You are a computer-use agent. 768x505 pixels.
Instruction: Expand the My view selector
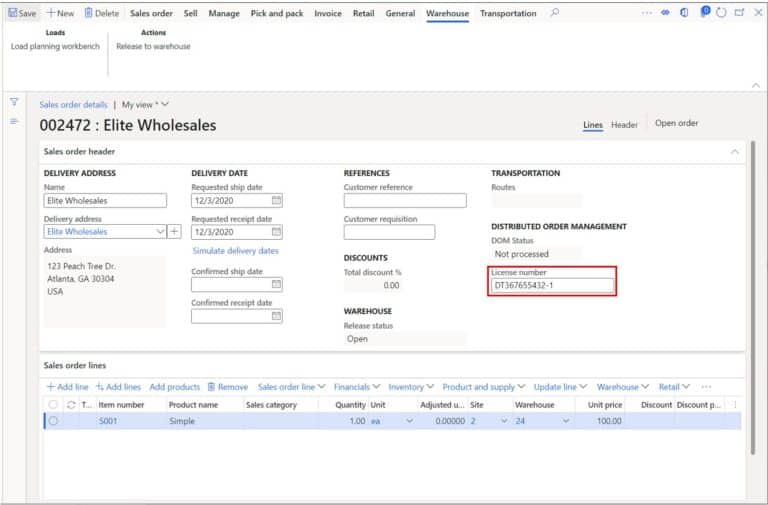(x=145, y=104)
